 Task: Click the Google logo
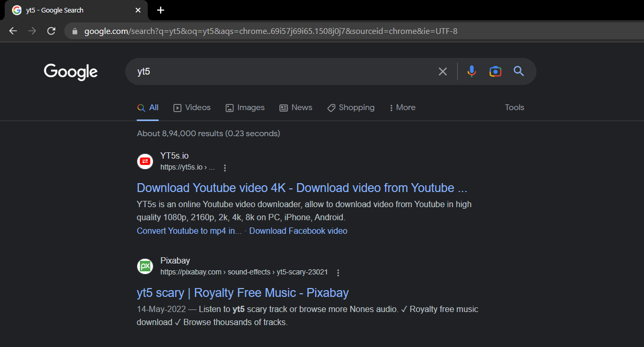point(71,71)
